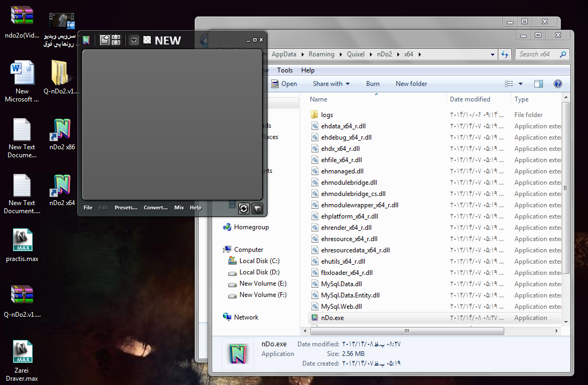Open the nDo2 File menu

pyautogui.click(x=88, y=208)
